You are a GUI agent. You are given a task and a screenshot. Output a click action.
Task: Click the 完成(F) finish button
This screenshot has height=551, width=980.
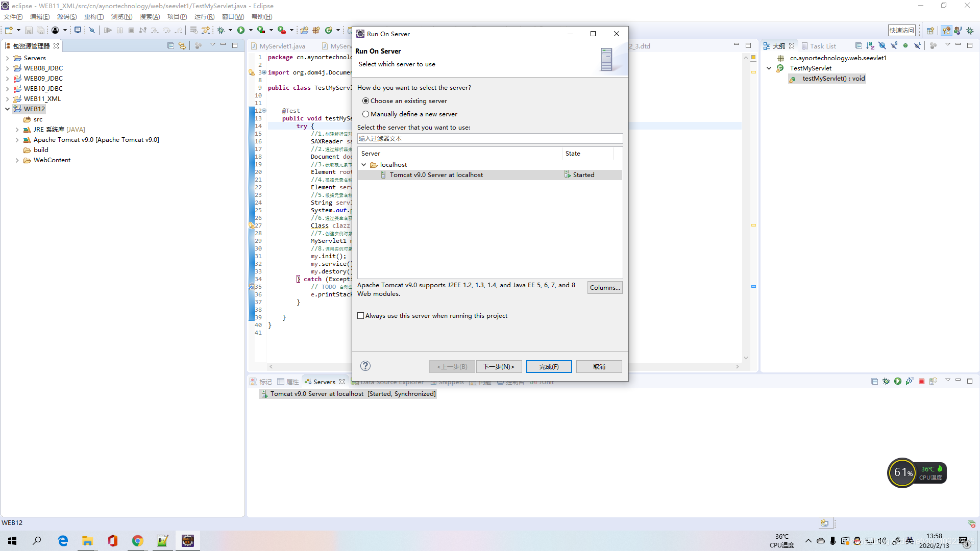[549, 366]
